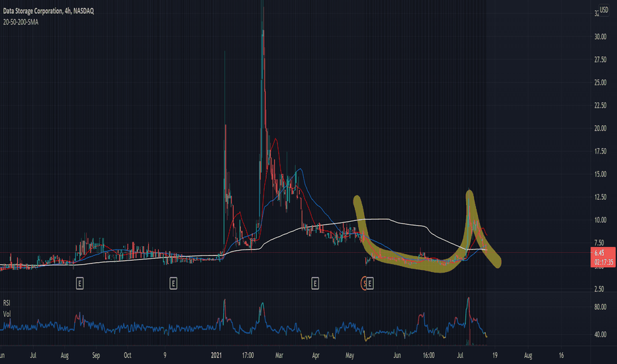Click the 80.00 RSI scale label

coord(600,307)
